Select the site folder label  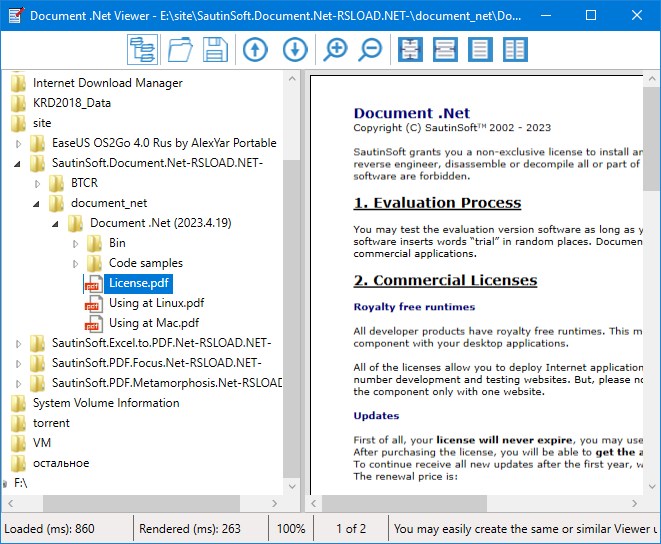click(42, 123)
